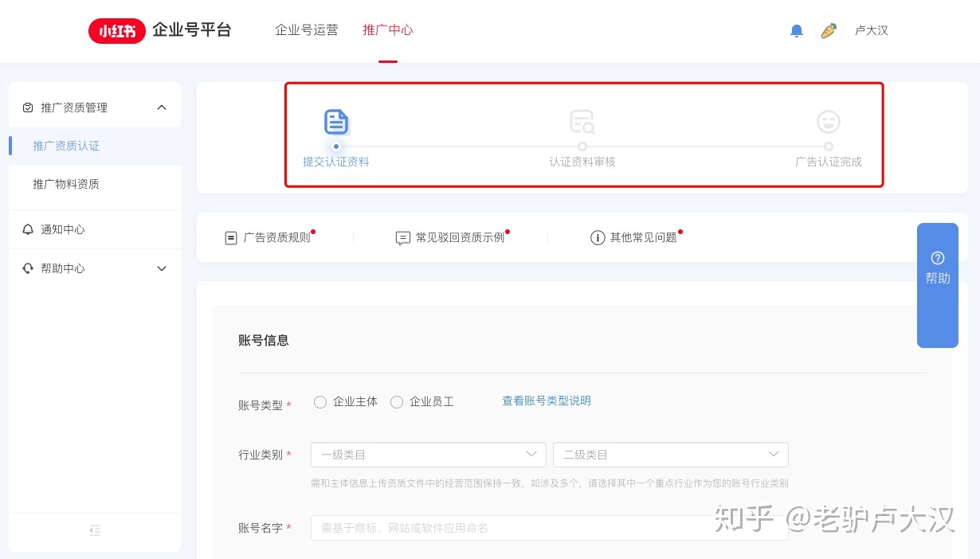The width and height of the screenshot is (980, 559).
Task: View 常见驳回资质示例 examples
Action: pos(461,237)
